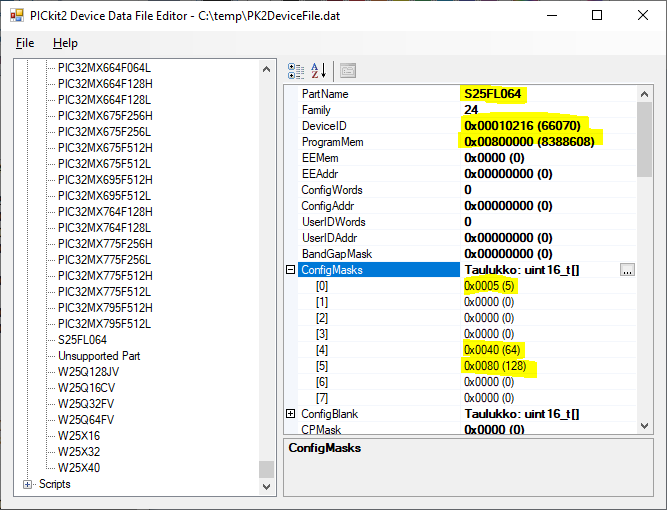667x510 pixels.
Task: Click the EEAddr property row
Action: pyautogui.click(x=467, y=174)
